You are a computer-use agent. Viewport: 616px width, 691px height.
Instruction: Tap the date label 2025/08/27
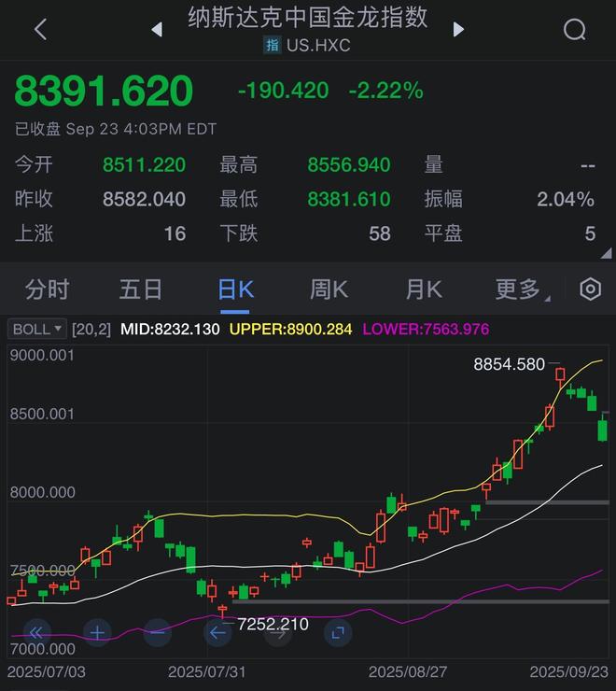(x=408, y=672)
